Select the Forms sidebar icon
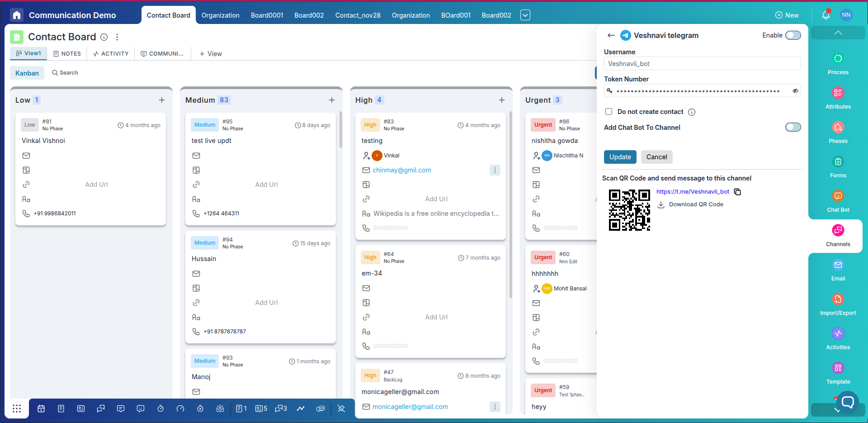The height and width of the screenshot is (423, 868). pos(838,166)
